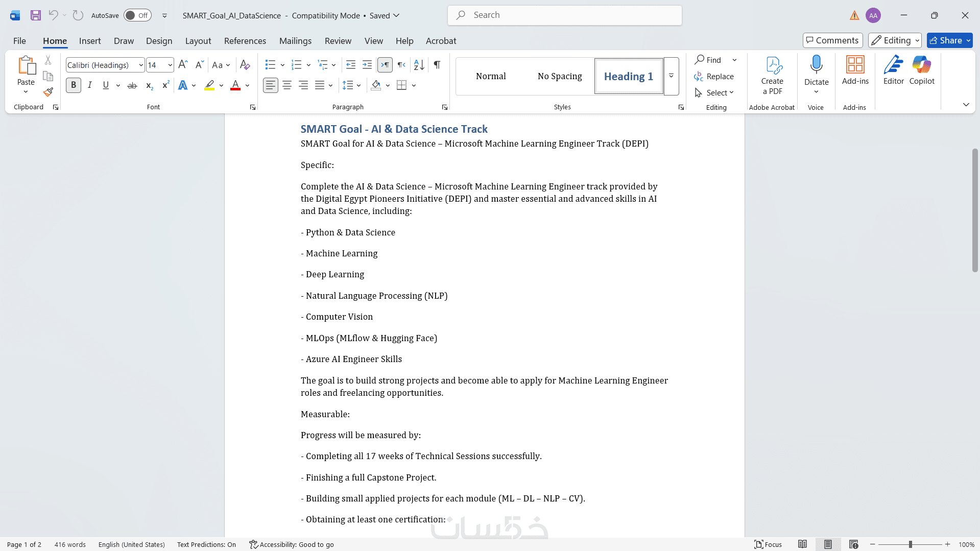The width and height of the screenshot is (980, 551).
Task: Shrink font size with the smaller A icon
Action: point(200,65)
